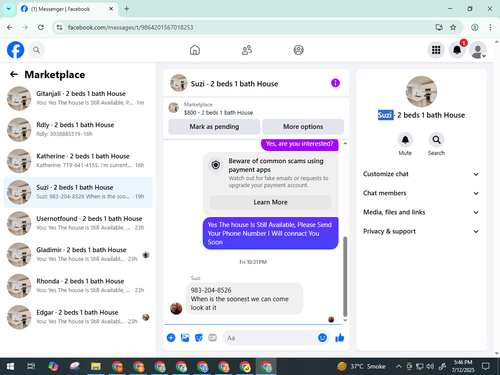Expand the Chat members section

[x=421, y=193]
